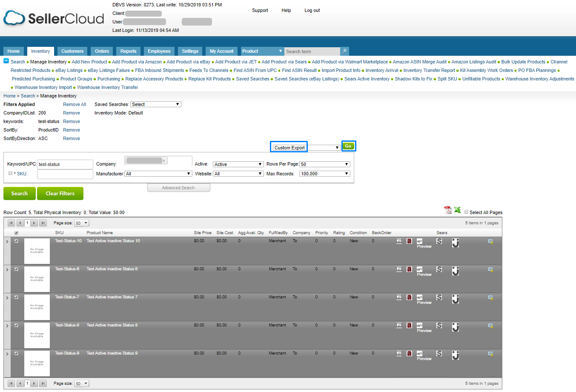Open the Settings tab
This screenshot has width=576, height=392.
tap(190, 51)
